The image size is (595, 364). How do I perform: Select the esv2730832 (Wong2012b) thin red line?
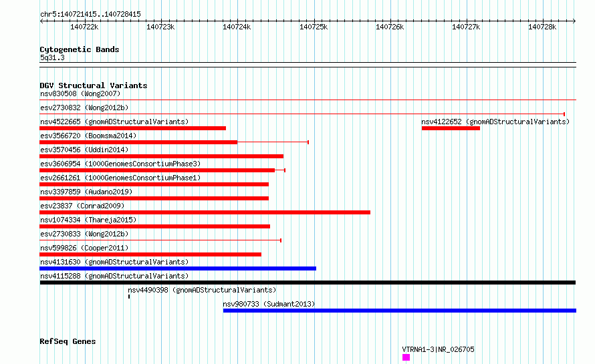302,114
